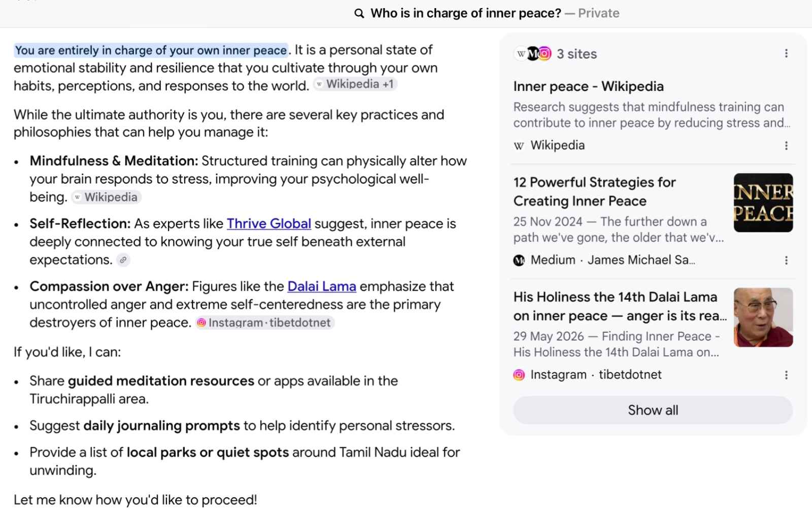Open the Dalai Lama link

322,287
